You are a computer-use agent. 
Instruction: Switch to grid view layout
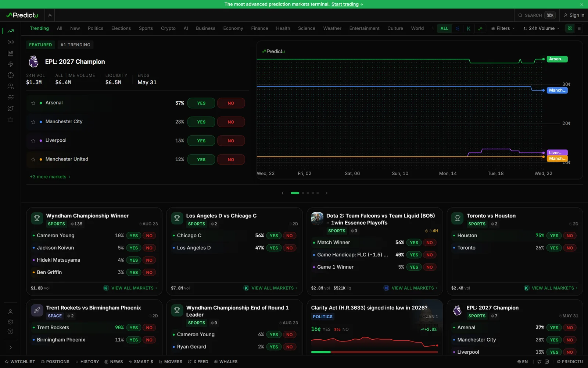[x=570, y=28]
